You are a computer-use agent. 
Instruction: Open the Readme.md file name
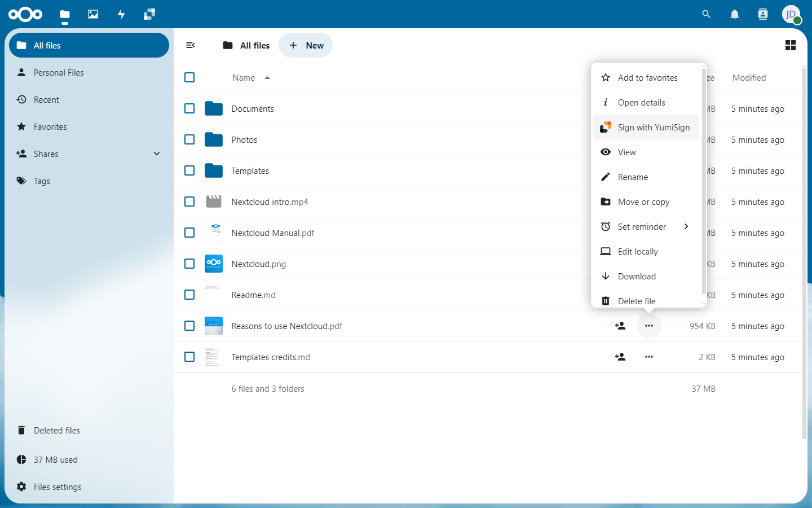tap(253, 295)
